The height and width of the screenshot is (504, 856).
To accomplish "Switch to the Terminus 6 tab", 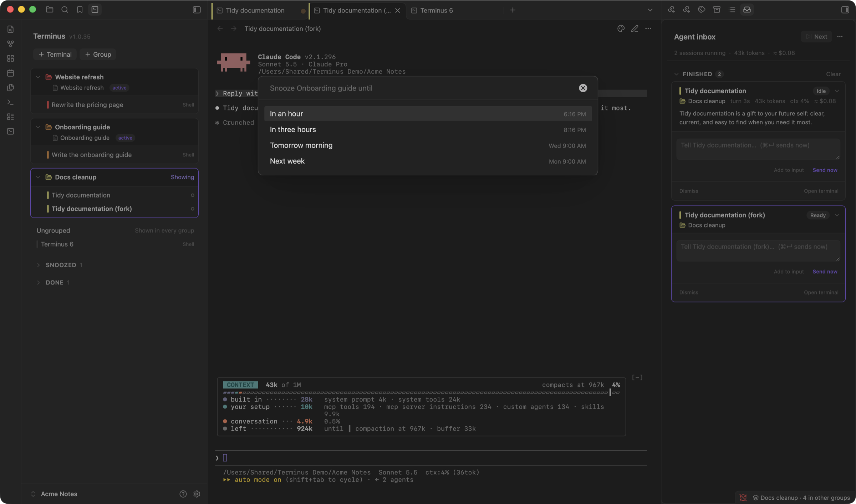I will pyautogui.click(x=454, y=10).
